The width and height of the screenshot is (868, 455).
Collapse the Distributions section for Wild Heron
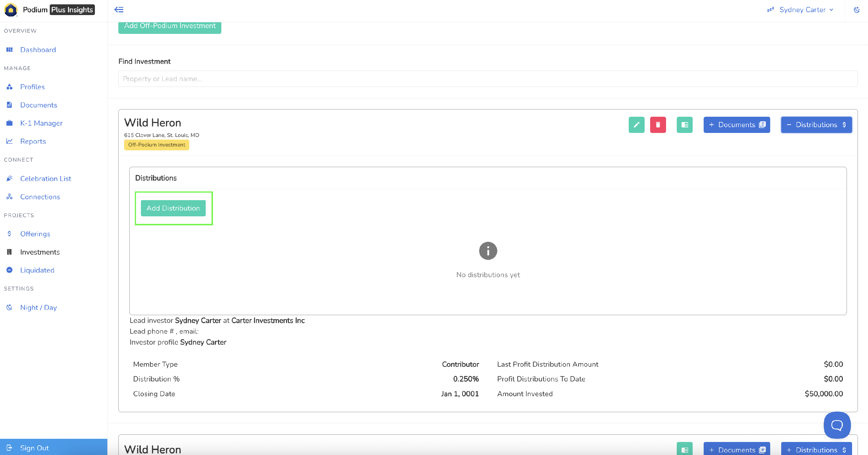[x=816, y=125]
